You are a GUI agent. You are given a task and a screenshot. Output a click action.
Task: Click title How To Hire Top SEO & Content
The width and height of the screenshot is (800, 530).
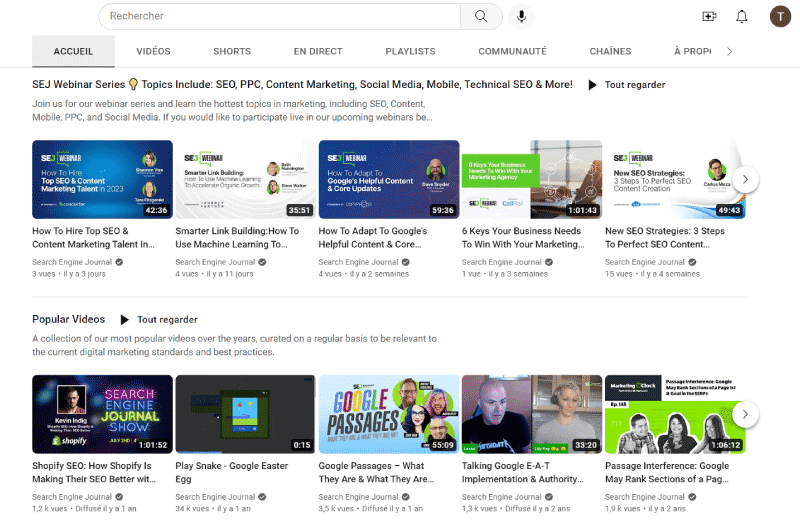click(x=93, y=238)
